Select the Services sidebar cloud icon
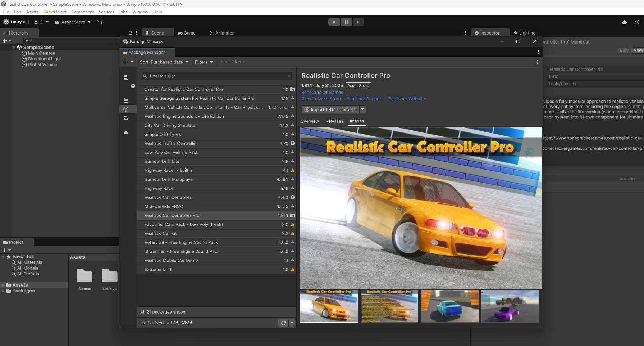Screen dimensions: 644x346 [126, 132]
